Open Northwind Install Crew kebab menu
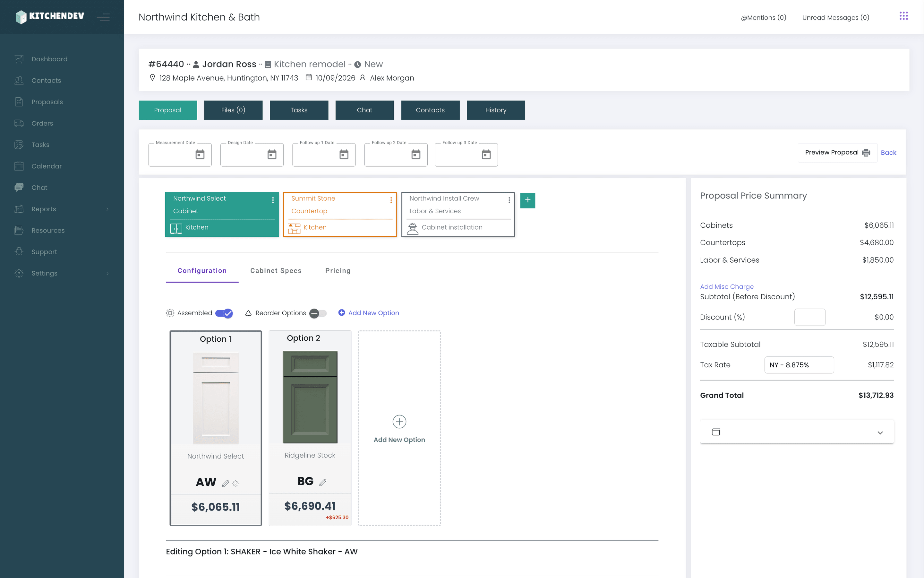 (x=509, y=200)
